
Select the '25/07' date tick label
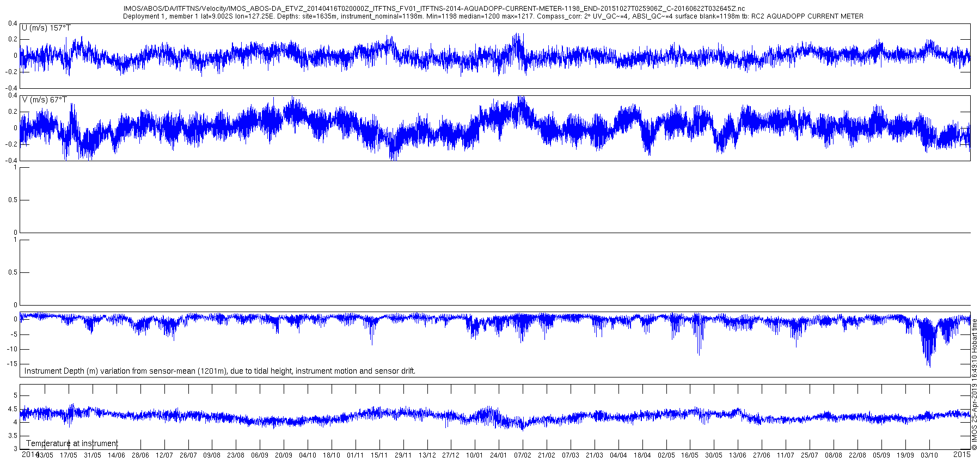810,455
